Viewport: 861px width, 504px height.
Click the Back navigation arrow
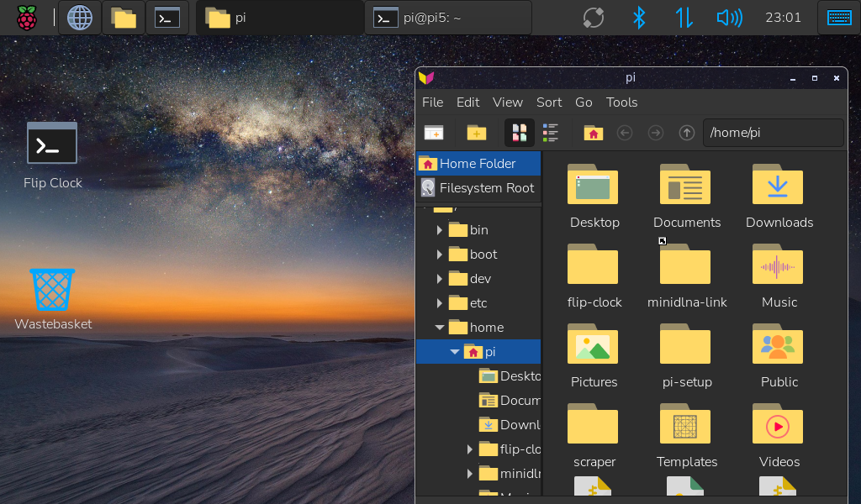[625, 133]
